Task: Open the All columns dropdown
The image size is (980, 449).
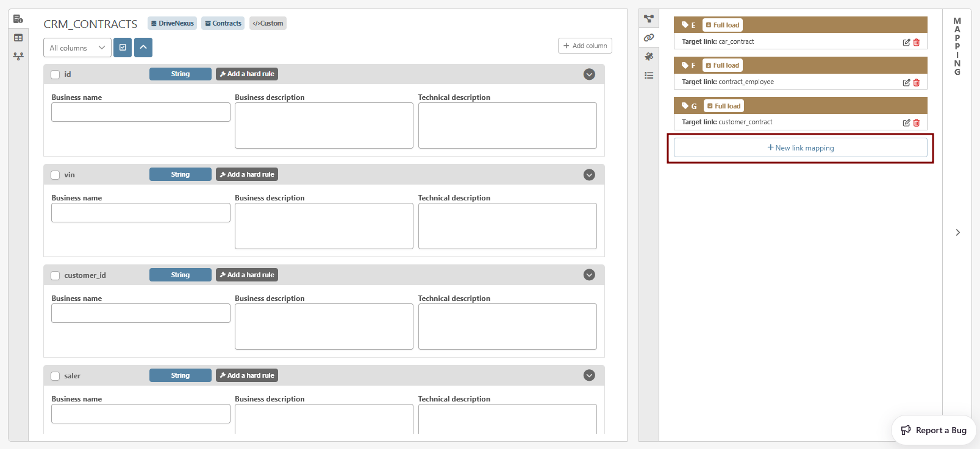Action: pyautogui.click(x=77, y=48)
